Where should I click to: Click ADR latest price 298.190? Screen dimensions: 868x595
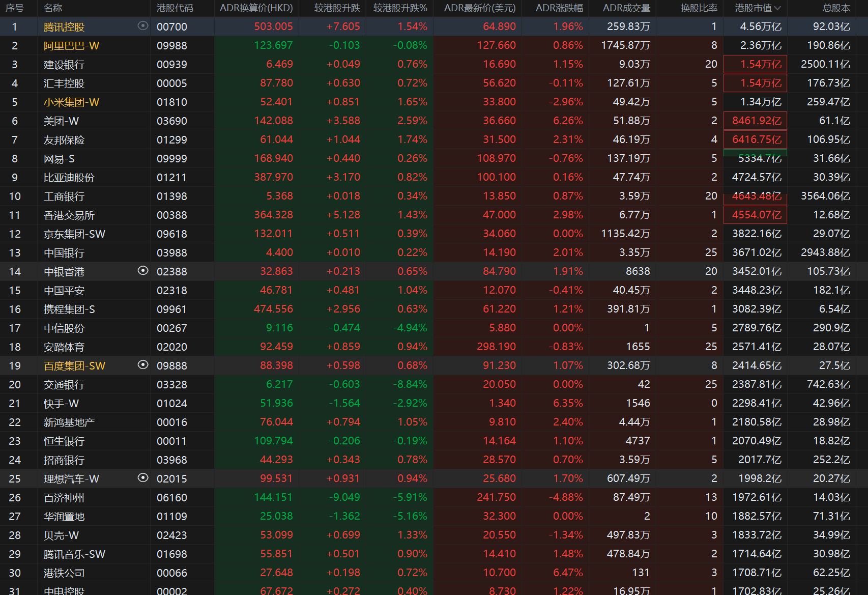tap(496, 347)
